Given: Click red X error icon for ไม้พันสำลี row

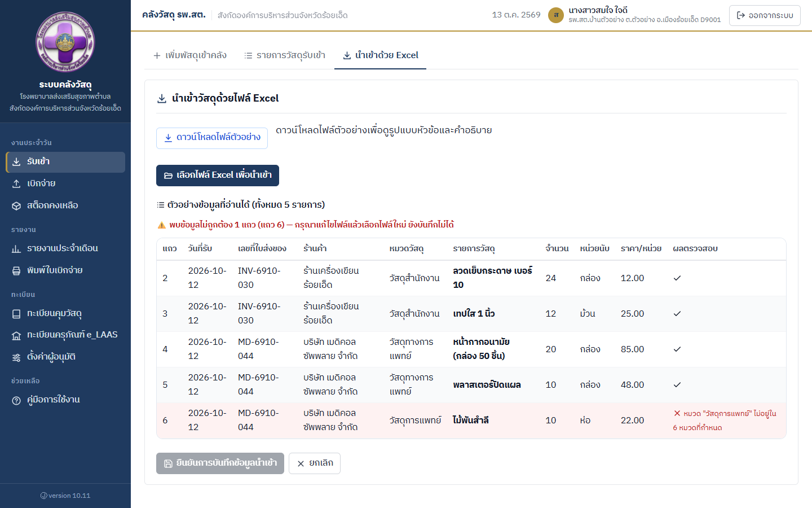Looking at the screenshot, I should coord(677,413).
